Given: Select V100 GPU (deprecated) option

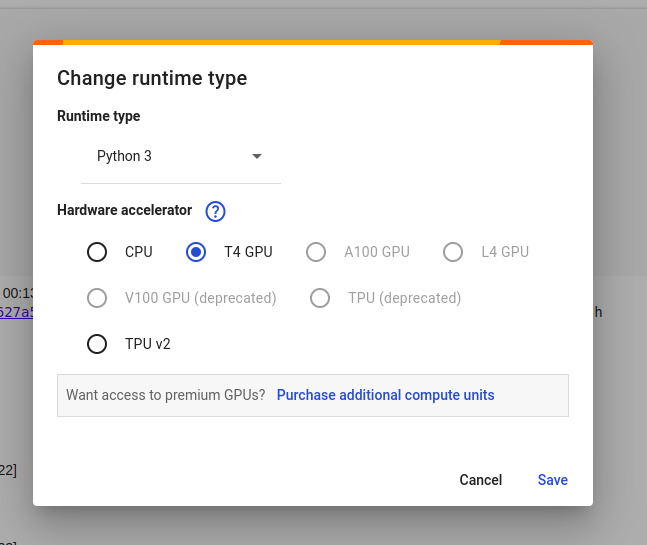Looking at the screenshot, I should (97, 298).
